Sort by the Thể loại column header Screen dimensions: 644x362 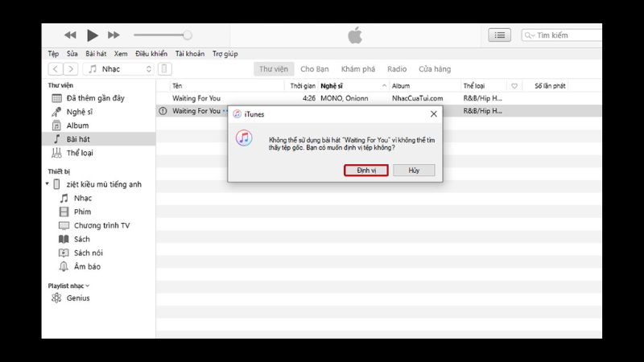click(x=484, y=86)
